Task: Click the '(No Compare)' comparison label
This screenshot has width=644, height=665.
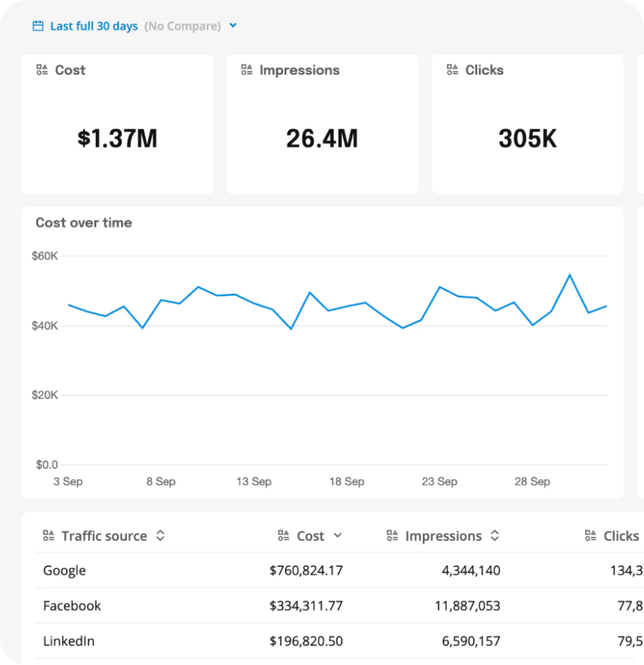Action: pos(183,26)
